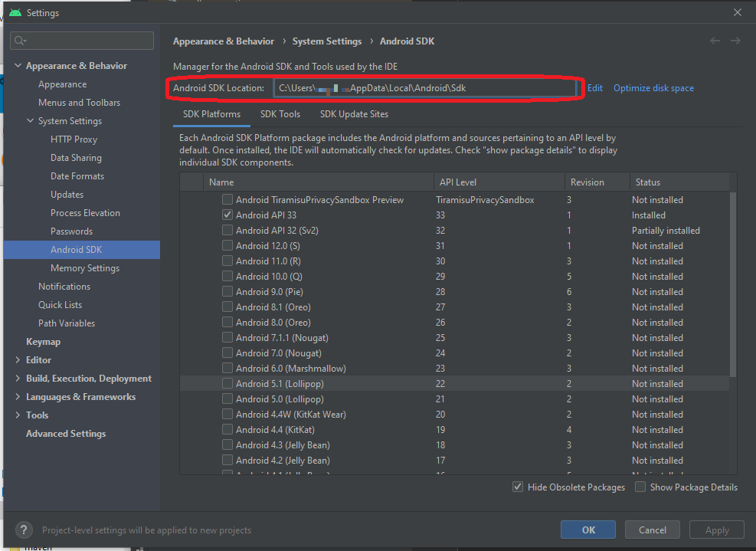
Task: Select Menus and Toolbars item
Action: coord(79,102)
